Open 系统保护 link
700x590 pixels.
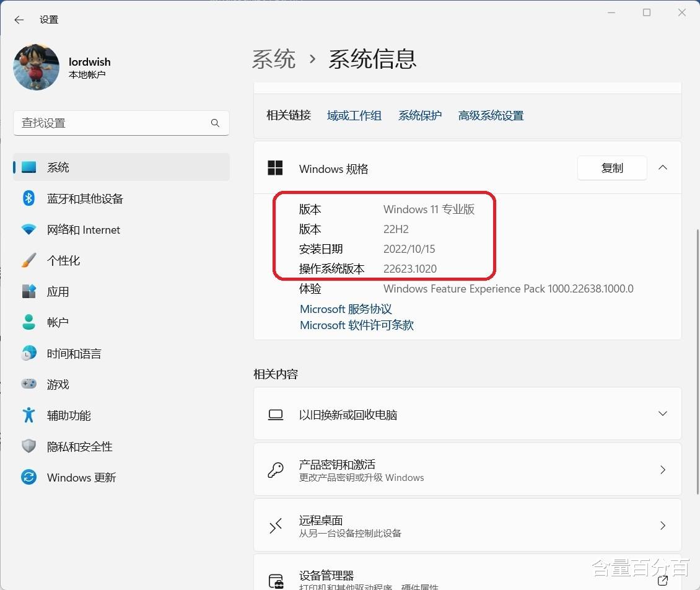click(x=419, y=116)
